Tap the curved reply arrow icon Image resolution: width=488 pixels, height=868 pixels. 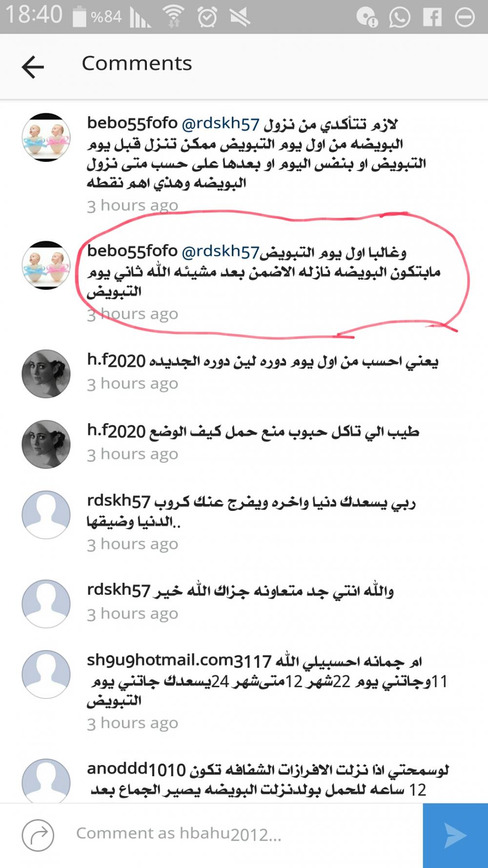(x=38, y=835)
